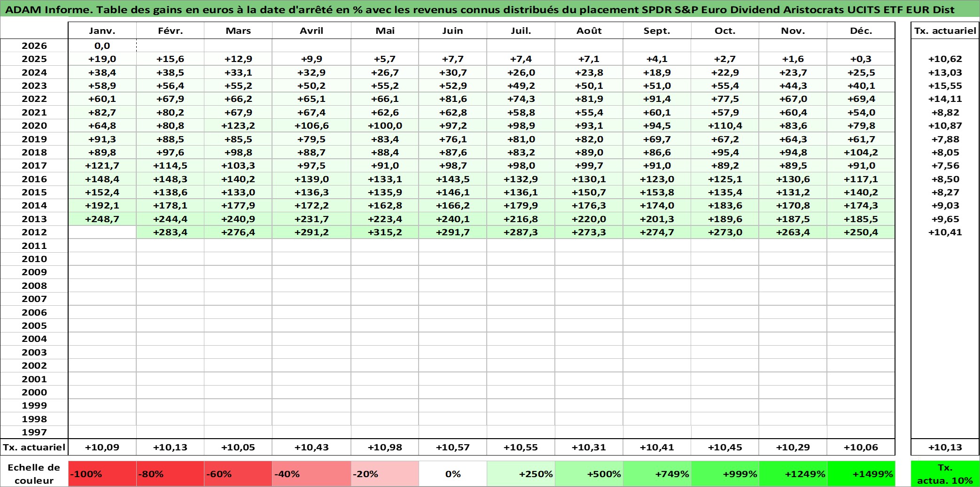Click the +100,0 cell in 2020 row

(385, 125)
